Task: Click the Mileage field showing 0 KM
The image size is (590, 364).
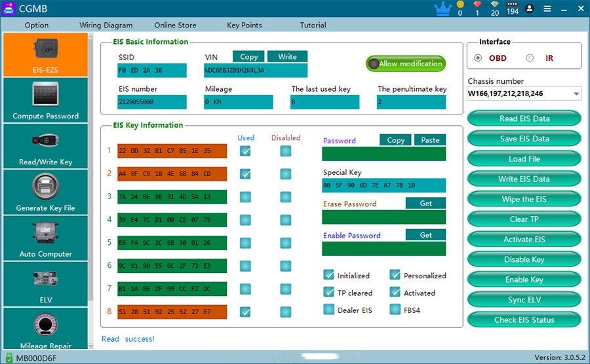Action: click(x=238, y=101)
